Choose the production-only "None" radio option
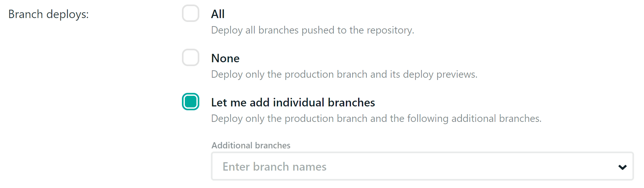Viewport: 644px width, 188px height. click(191, 58)
